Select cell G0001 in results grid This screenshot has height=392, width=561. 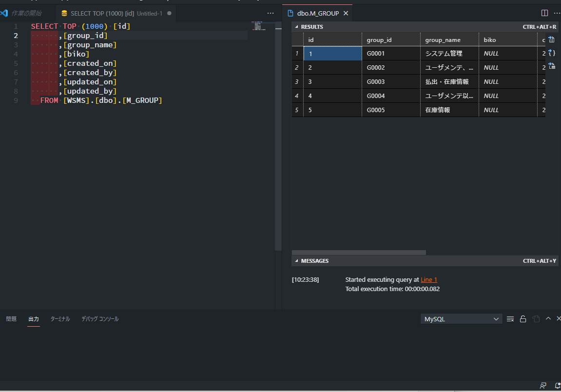click(x=391, y=53)
